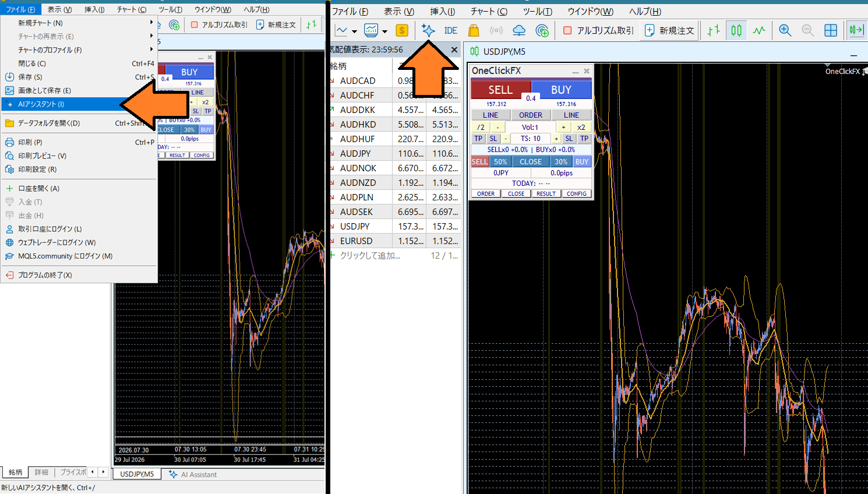Open the AI assistant sparkle icon in the toolbar

[428, 30]
